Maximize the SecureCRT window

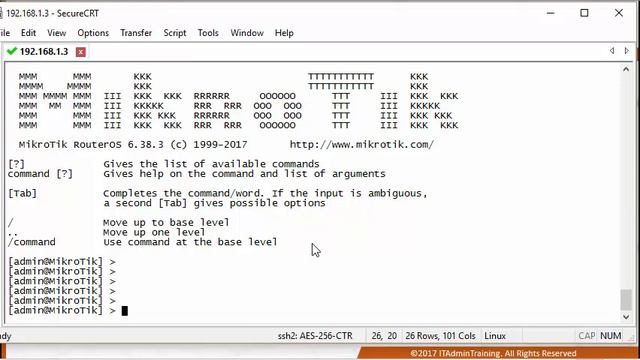point(584,13)
